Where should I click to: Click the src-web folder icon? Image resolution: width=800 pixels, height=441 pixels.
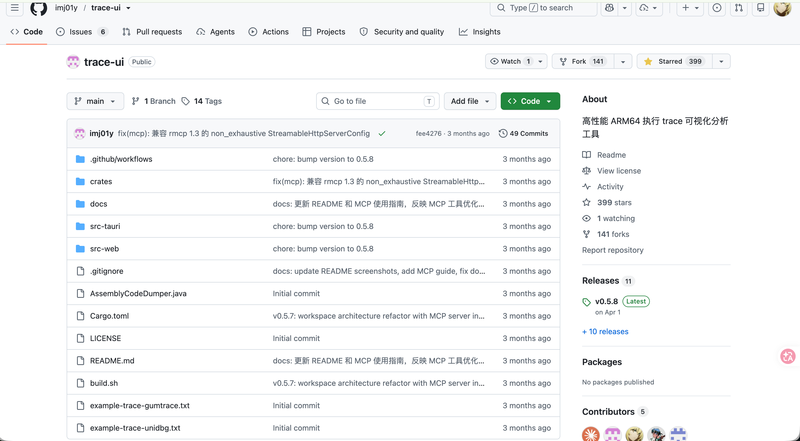80,249
